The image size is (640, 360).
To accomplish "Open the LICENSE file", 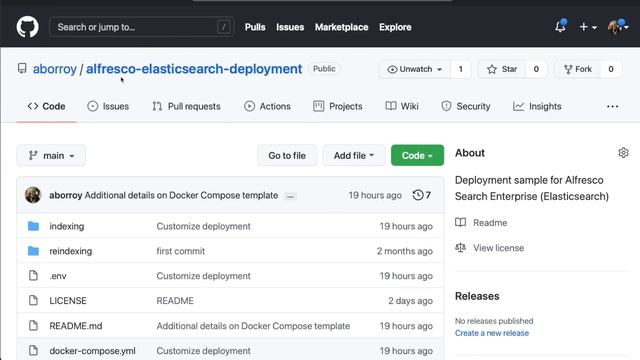I will (x=68, y=301).
